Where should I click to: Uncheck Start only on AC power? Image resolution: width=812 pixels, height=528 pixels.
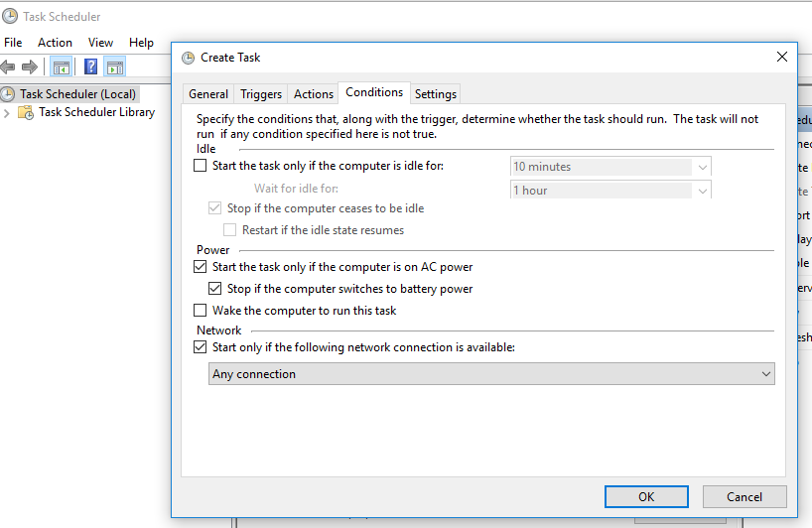(200, 267)
